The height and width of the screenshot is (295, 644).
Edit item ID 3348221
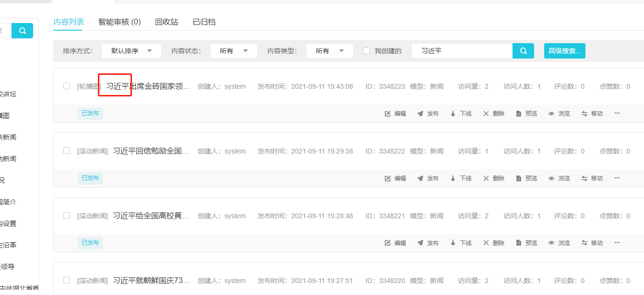click(395, 243)
